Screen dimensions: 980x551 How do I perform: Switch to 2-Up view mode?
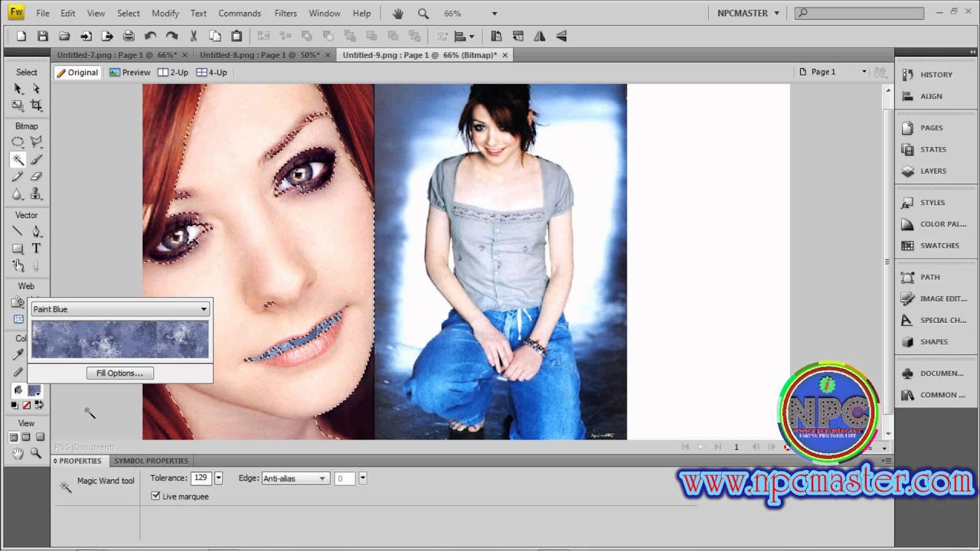173,73
